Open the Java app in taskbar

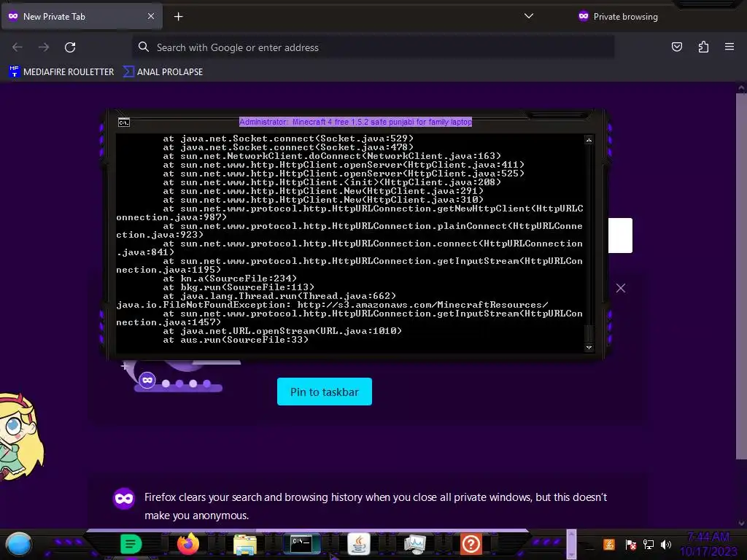click(x=359, y=544)
